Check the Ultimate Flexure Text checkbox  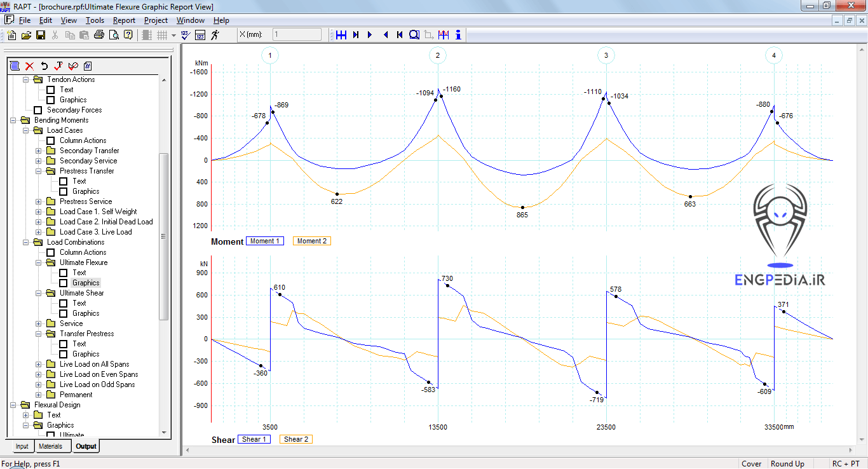64,273
